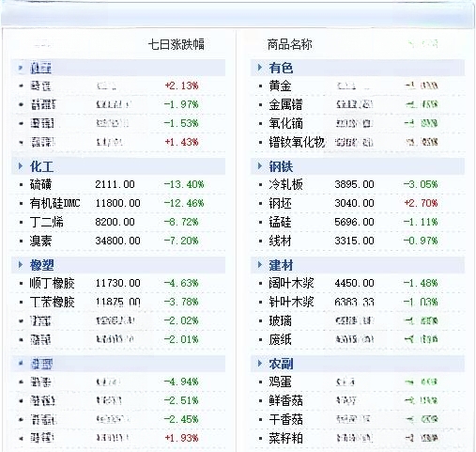
Task: Expand the 化工 category arrow
Action: click(21, 166)
